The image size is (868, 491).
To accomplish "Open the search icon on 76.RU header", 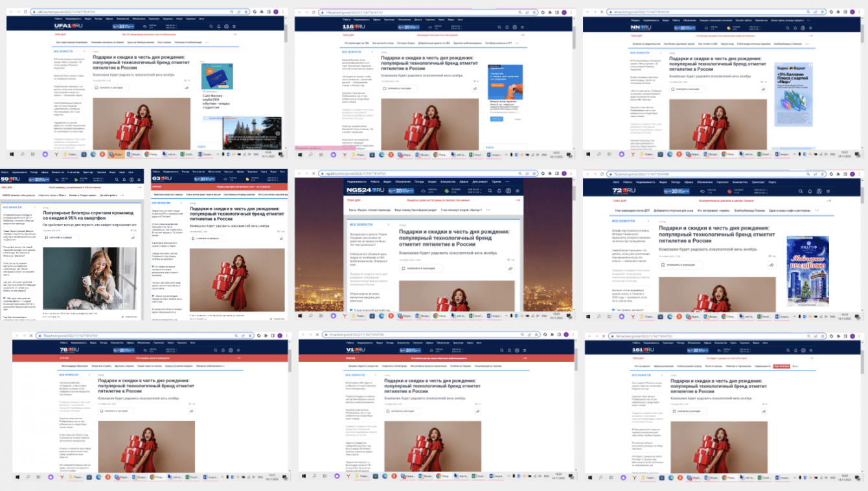I will pyautogui.click(x=217, y=350).
